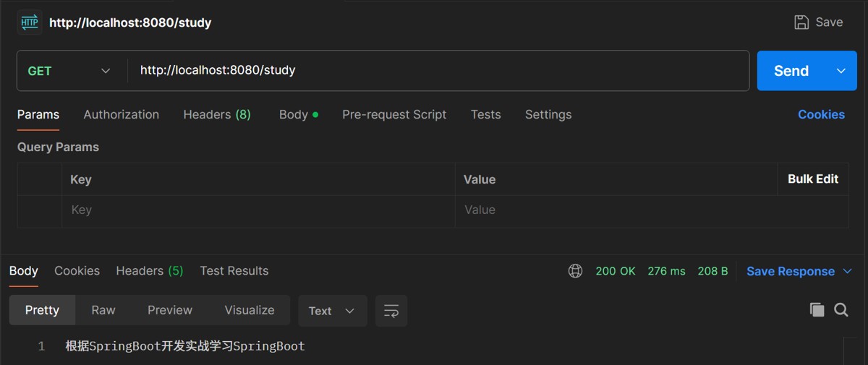Screen dimensions: 868x365
Task: Toggle line wrap in response body
Action: point(391,311)
